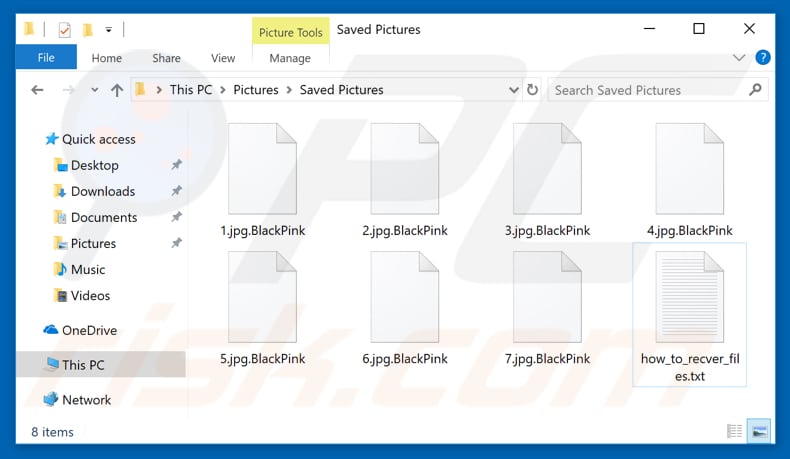Open the View ribbon tab
This screenshot has width=790, height=459.
pos(223,58)
